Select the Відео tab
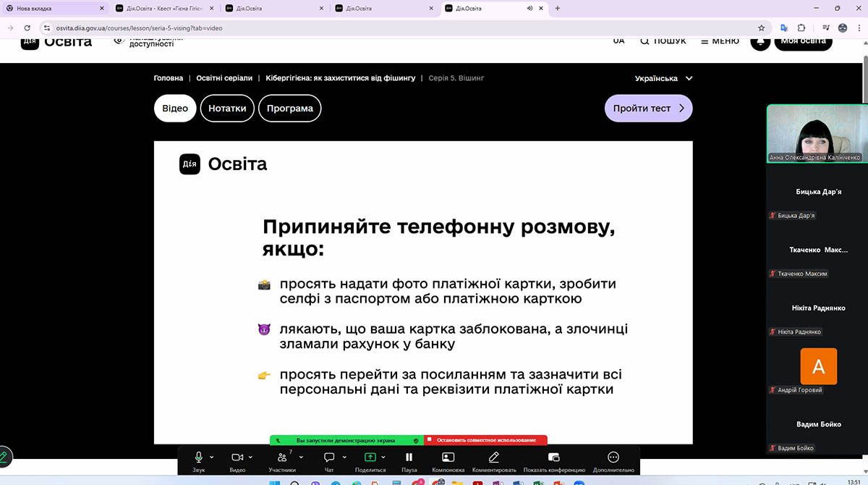Viewport: 868px width, 485px height. tap(175, 109)
